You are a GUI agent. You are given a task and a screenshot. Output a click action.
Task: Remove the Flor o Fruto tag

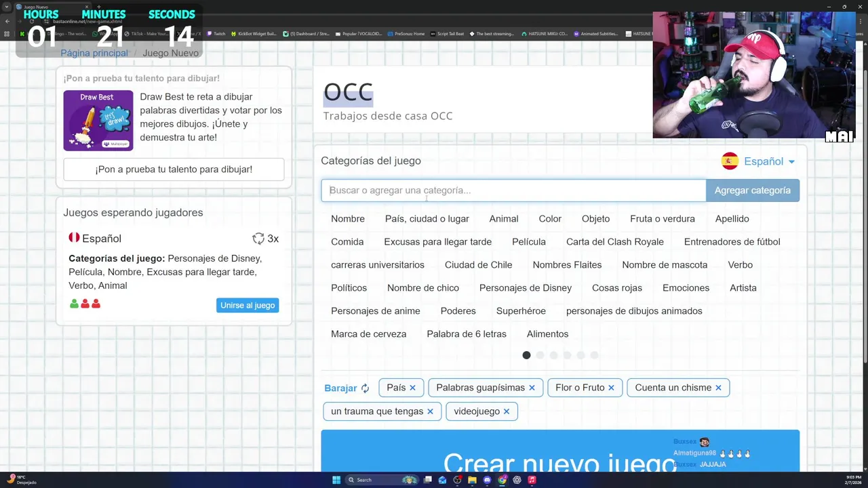tap(611, 388)
